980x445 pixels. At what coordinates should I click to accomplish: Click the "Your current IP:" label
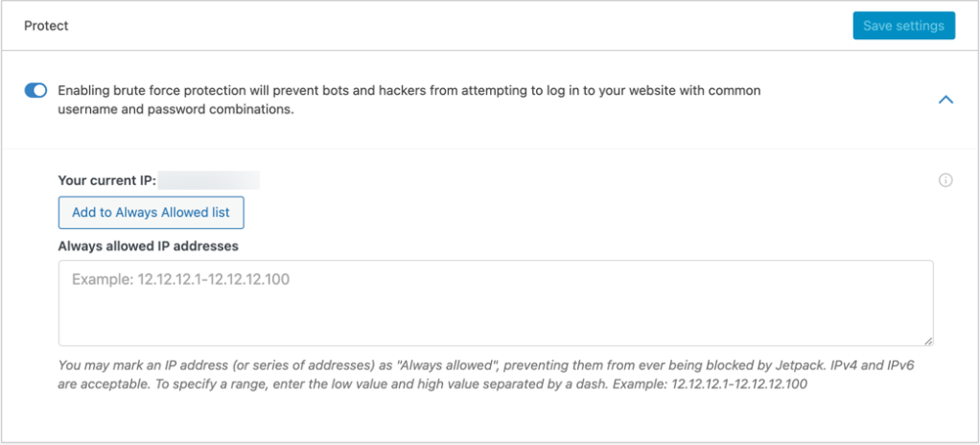(x=106, y=179)
